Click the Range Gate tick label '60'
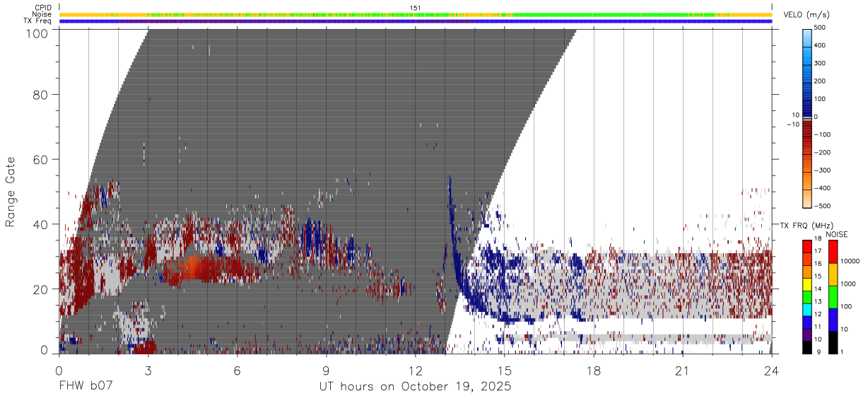The width and height of the screenshot is (868, 401). 41,160
